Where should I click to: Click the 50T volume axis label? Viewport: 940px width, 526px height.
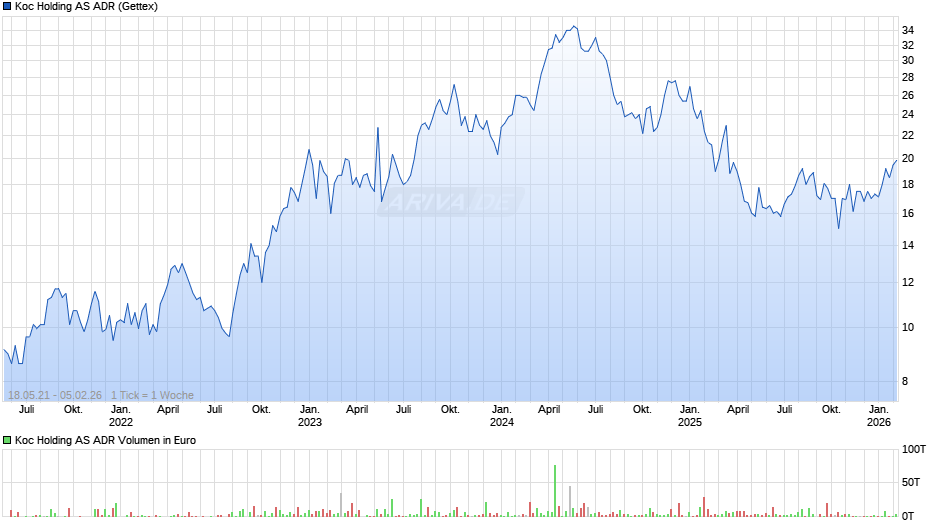(911, 482)
